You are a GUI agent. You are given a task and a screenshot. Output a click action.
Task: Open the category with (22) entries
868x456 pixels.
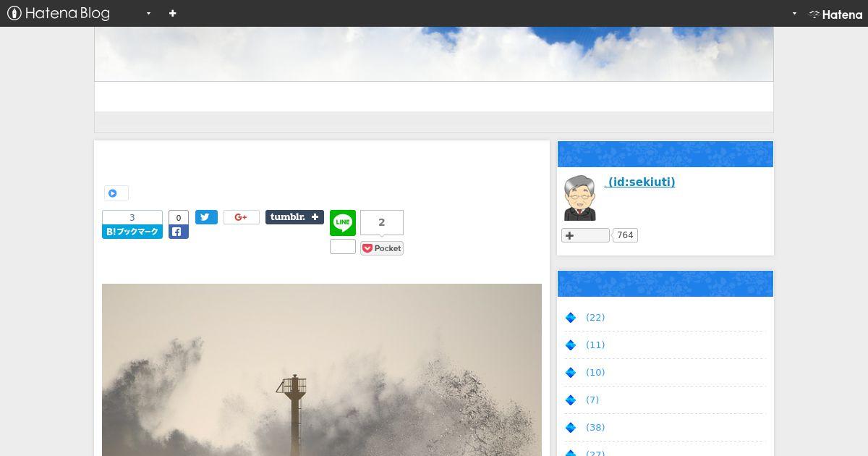click(595, 318)
